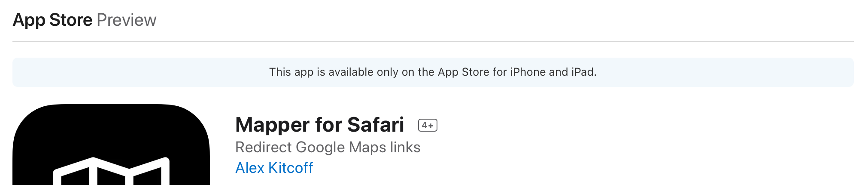868x185 pixels.
Task: Click the word Preview in the header
Action: (126, 20)
